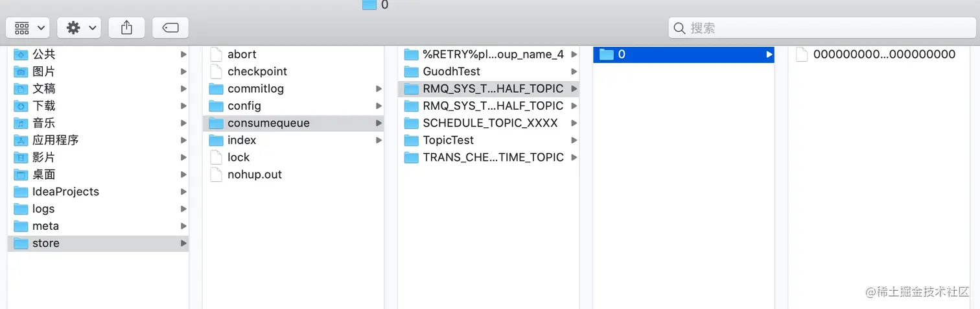Click the TRANS_CHE...TIME_TOPIC folder name
The image size is (980, 309).
[493, 157]
